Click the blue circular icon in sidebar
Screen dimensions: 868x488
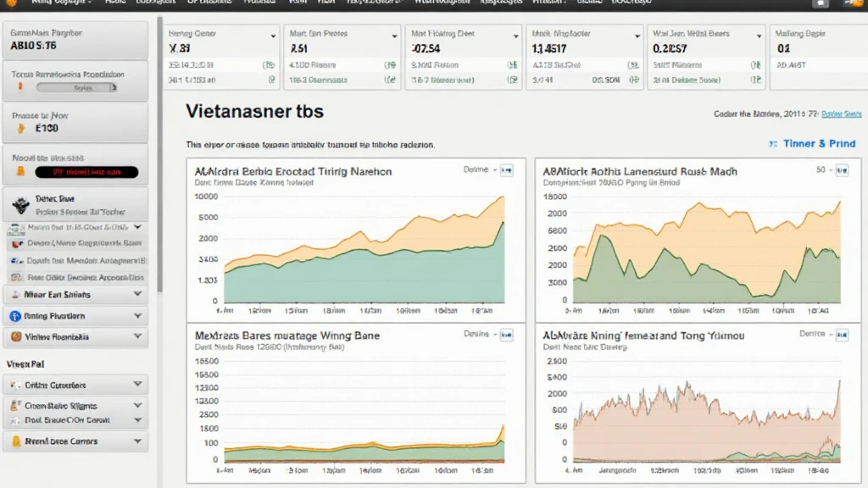point(15,316)
